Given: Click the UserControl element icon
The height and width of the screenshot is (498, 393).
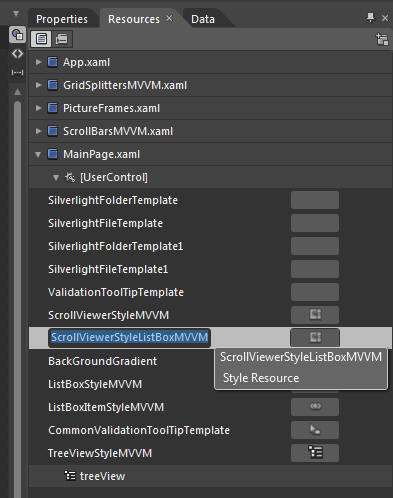Looking at the screenshot, I should click(70, 177).
